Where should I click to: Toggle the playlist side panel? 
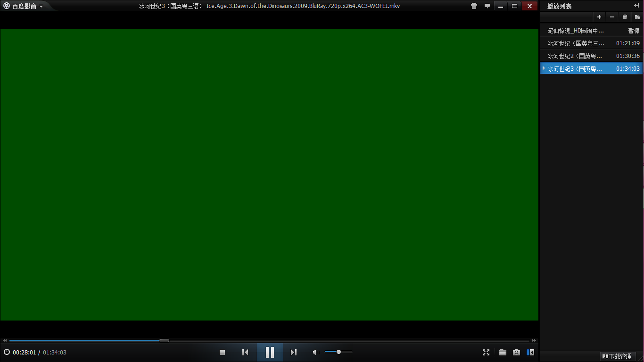530,352
